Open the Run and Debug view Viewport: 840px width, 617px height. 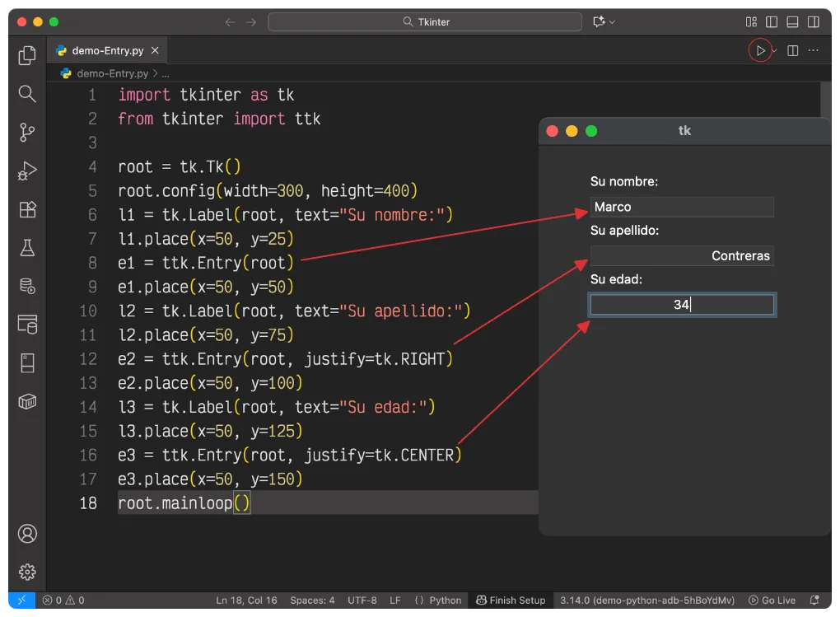coord(27,171)
